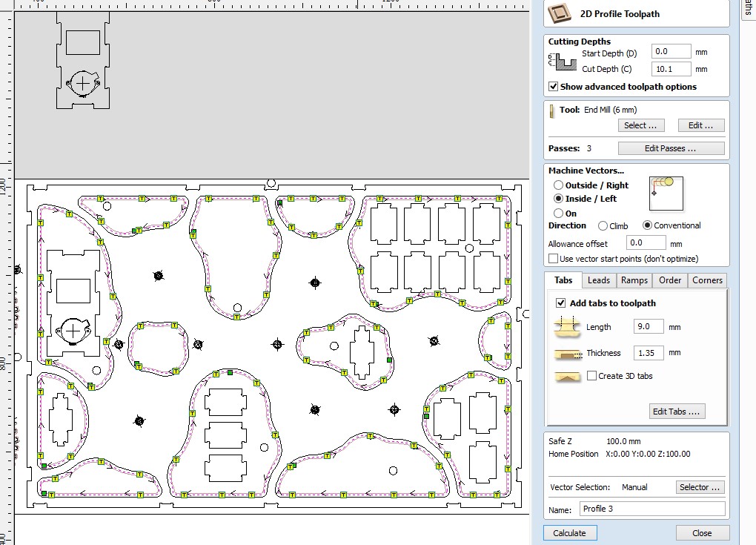Click the tab Length illustration icon
Viewport: 756px width, 545px height.
click(x=567, y=326)
